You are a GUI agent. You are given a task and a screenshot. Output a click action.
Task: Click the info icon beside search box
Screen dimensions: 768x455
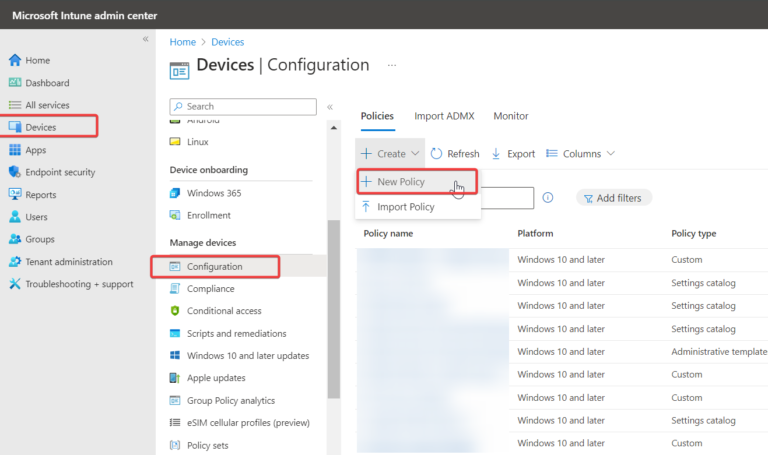point(548,198)
